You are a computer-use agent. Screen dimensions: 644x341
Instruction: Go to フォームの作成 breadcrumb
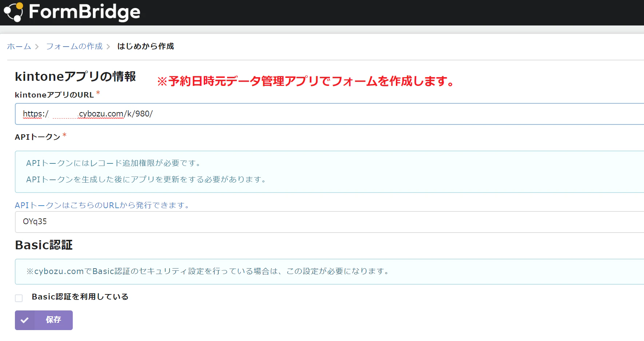tap(74, 47)
